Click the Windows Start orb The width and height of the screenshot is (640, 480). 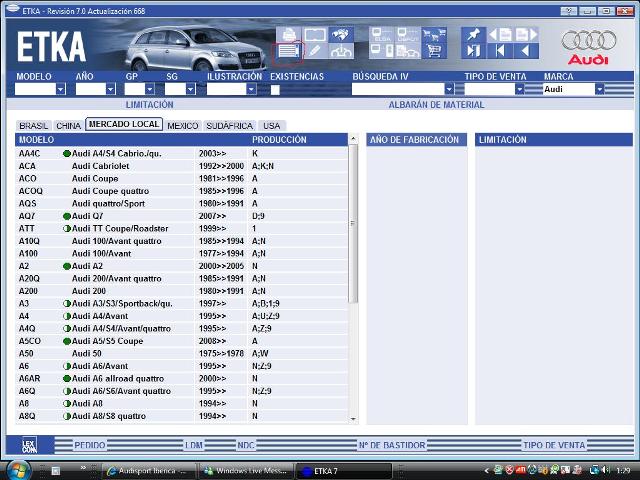pos(17,470)
